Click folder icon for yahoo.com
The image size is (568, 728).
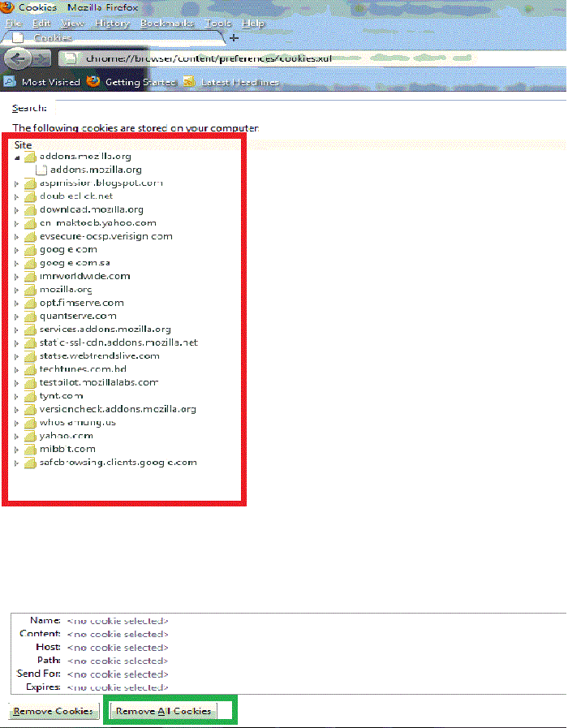pyautogui.click(x=30, y=436)
